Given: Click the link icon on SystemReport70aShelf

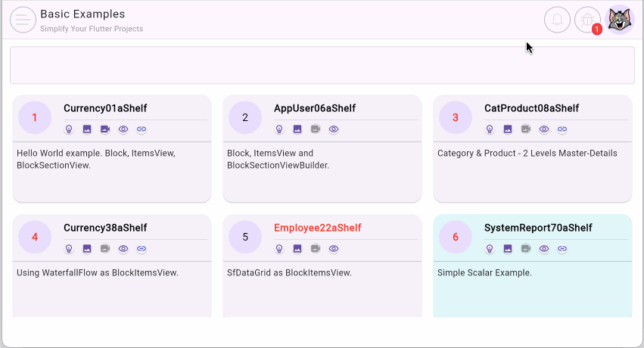Looking at the screenshot, I should point(562,249).
